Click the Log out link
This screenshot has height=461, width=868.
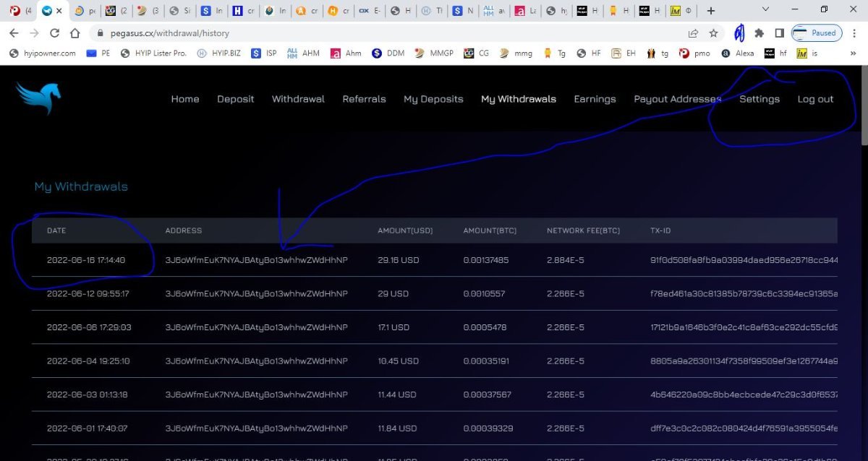click(815, 99)
